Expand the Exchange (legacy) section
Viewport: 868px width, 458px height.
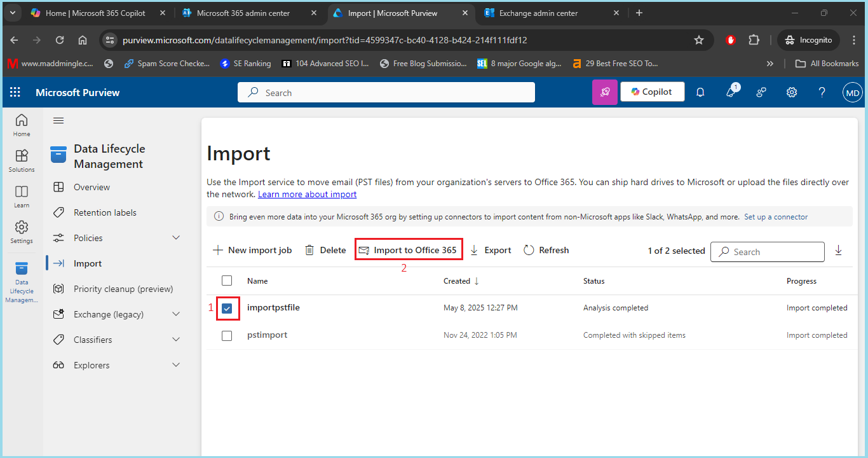coord(176,314)
